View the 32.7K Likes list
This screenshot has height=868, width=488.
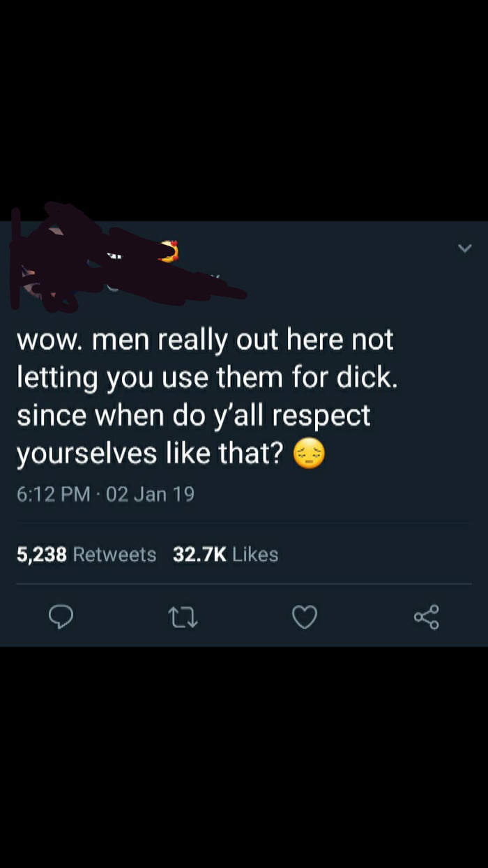[225, 555]
